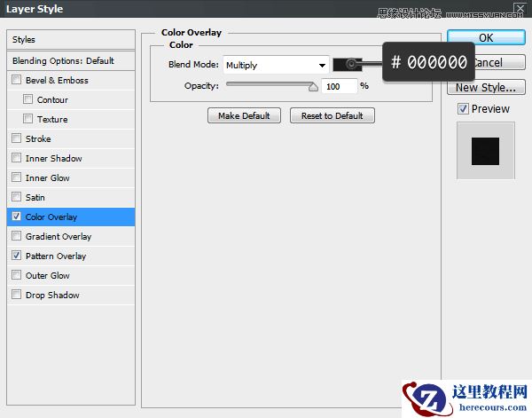Enable the Outer Glow checkbox

coord(16,275)
